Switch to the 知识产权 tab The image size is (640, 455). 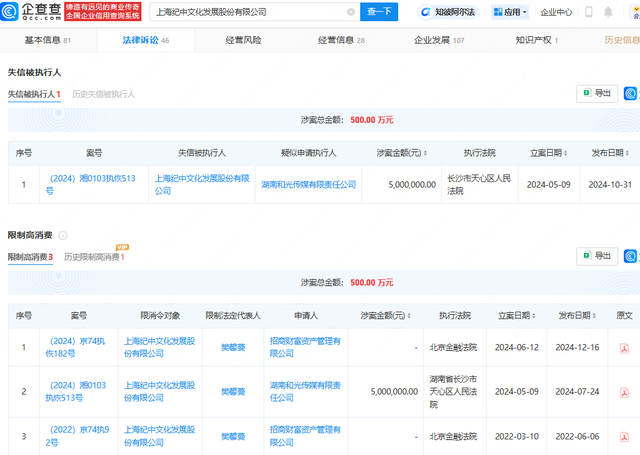pyautogui.click(x=535, y=40)
